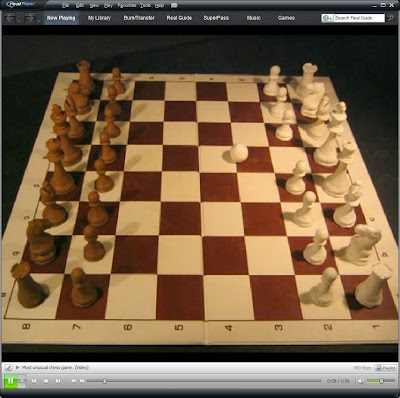400x398 pixels.
Task: Go to the SuperPass tab
Action: coord(216,18)
